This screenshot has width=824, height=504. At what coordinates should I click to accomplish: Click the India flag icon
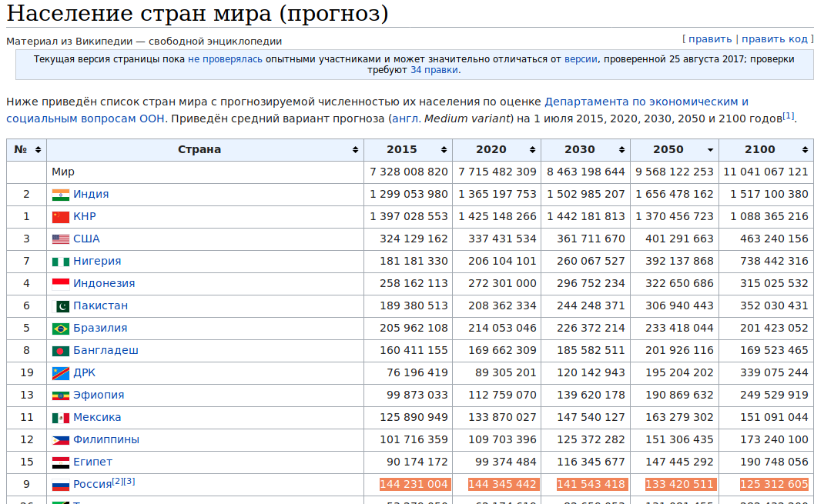click(x=61, y=195)
